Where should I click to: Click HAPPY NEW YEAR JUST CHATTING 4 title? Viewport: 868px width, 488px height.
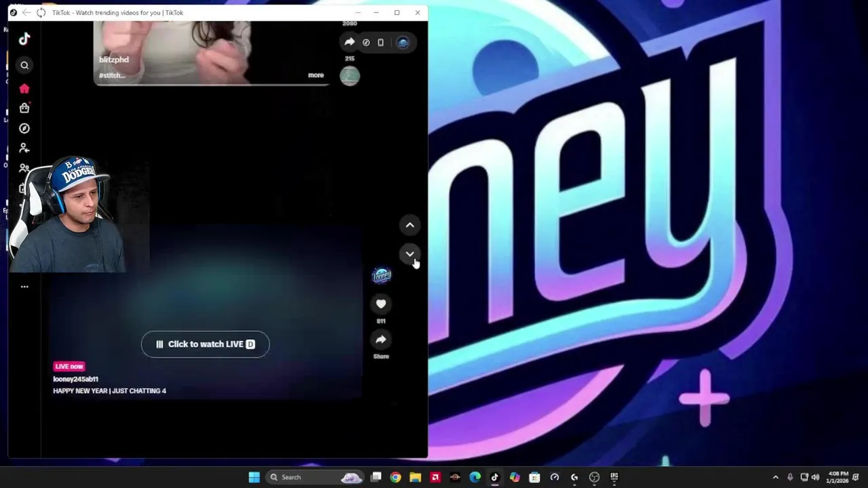point(110,391)
